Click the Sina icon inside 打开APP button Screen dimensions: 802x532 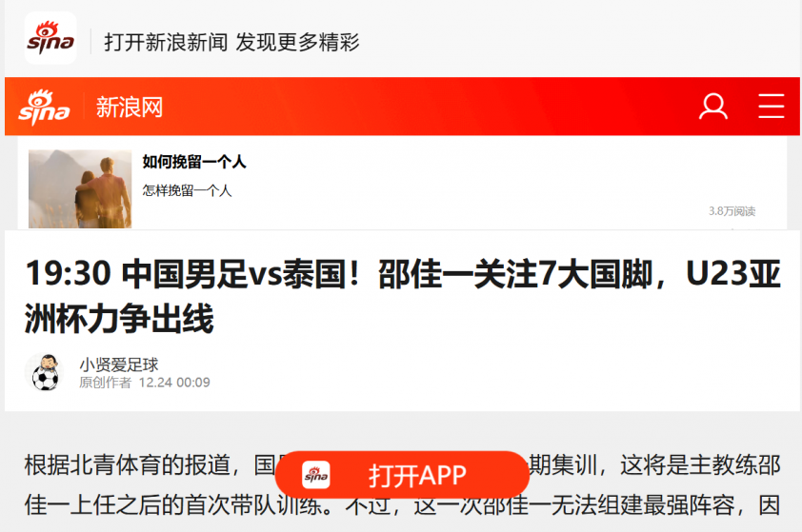315,475
